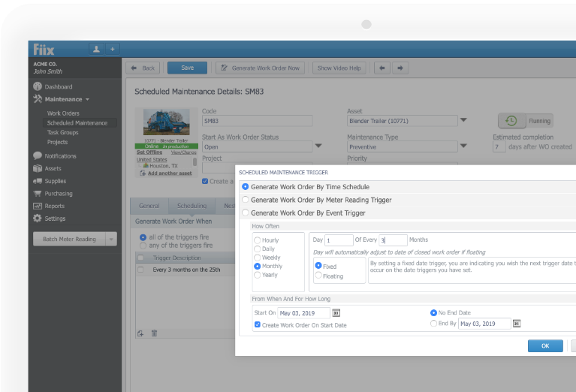Screen dimensions: 576x392
Task: Click Show Video Help button
Action: click(339, 68)
